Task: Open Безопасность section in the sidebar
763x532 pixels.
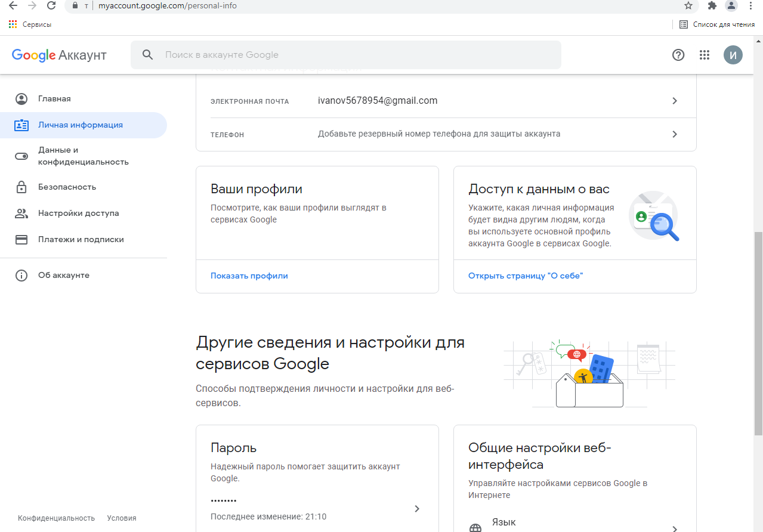Action: tap(67, 187)
